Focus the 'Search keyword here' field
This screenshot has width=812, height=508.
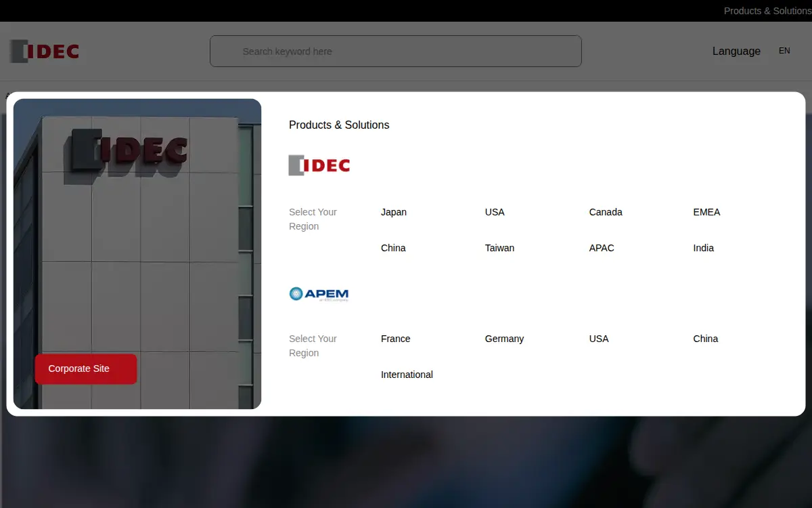[x=396, y=51]
